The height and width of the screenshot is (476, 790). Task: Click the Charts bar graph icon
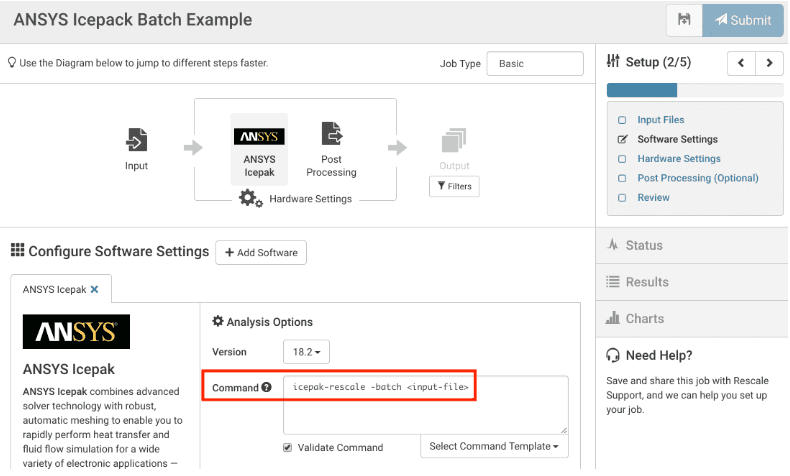tap(613, 318)
